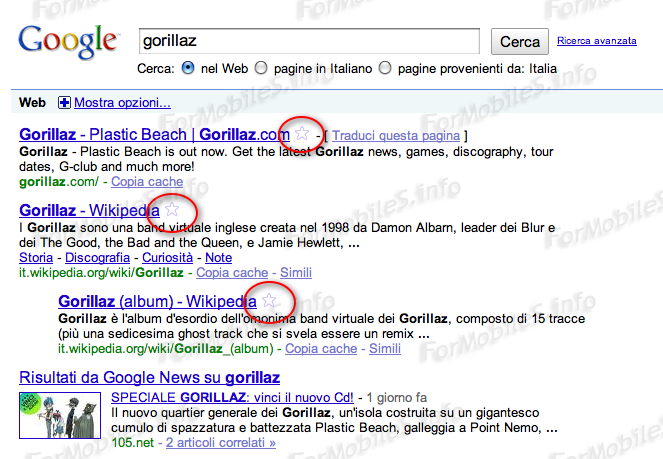Click the 'Traduci questa pagina' link
This screenshot has height=459, width=663.
pos(396,135)
